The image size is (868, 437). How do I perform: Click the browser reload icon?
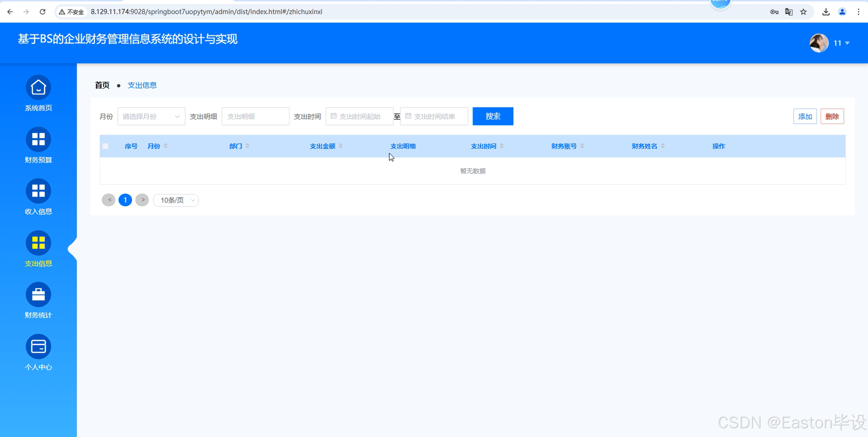click(x=43, y=12)
